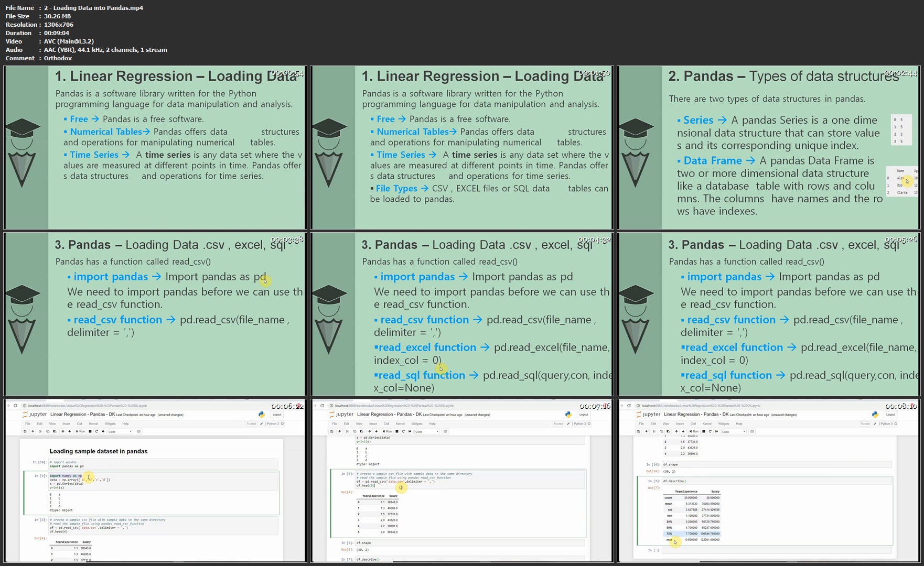Open the 00:02:44 Pandas data structures thumbnail

(x=768, y=147)
